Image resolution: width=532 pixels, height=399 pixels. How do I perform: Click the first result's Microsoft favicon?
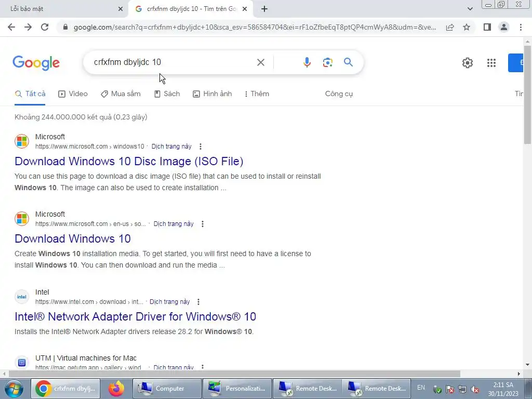point(22,141)
